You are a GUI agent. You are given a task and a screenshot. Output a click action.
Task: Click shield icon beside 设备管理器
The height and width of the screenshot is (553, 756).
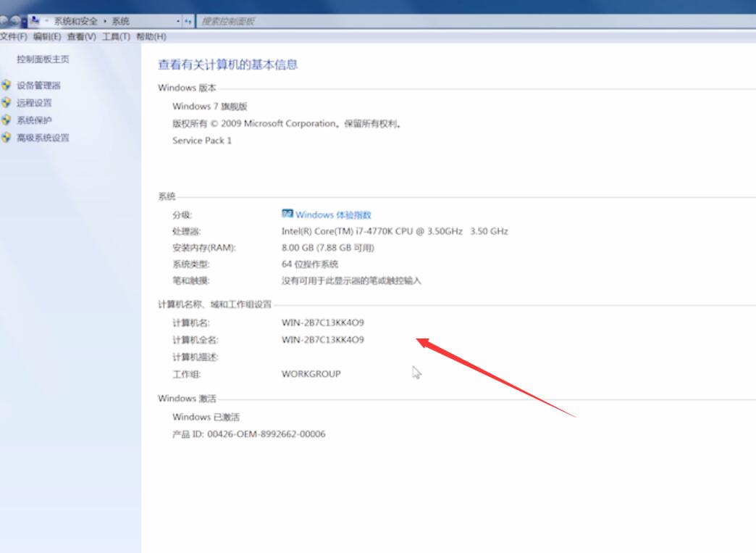pyautogui.click(x=6, y=86)
